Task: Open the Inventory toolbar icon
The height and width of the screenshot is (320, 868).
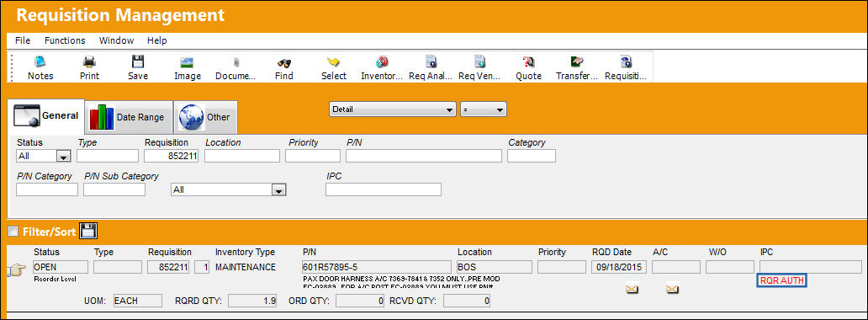Action: pos(382,68)
